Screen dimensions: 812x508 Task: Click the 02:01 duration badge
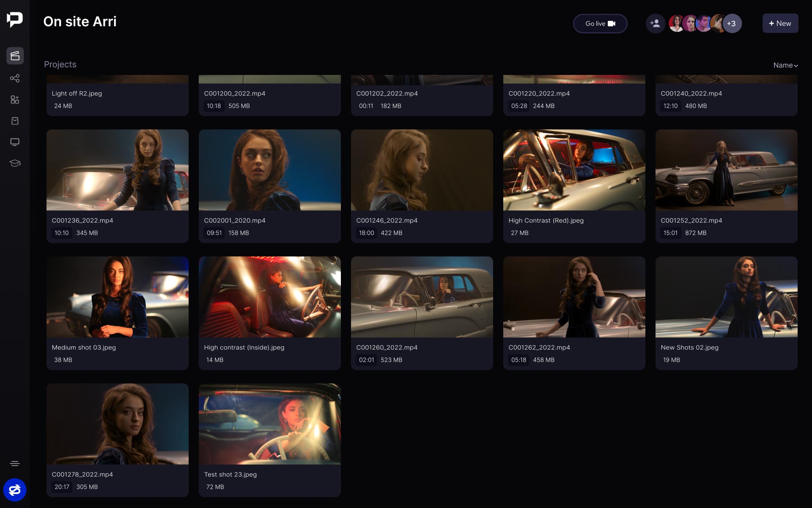point(367,360)
